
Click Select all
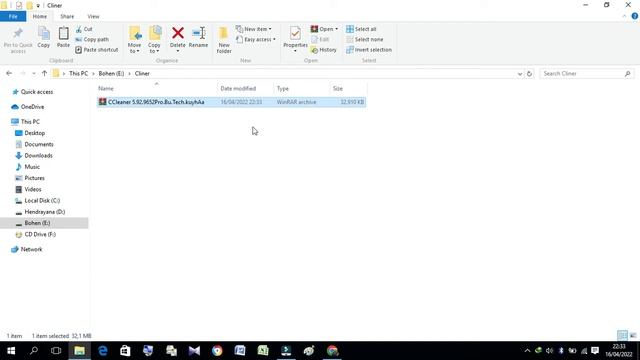(361, 29)
